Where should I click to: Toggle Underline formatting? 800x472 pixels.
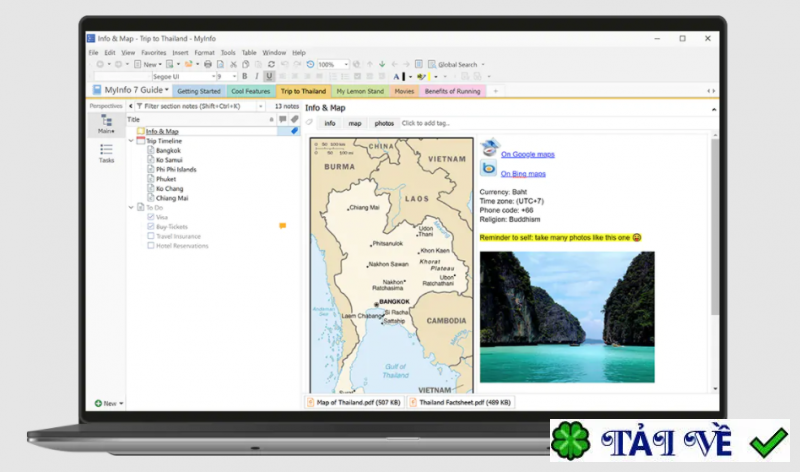tap(269, 77)
